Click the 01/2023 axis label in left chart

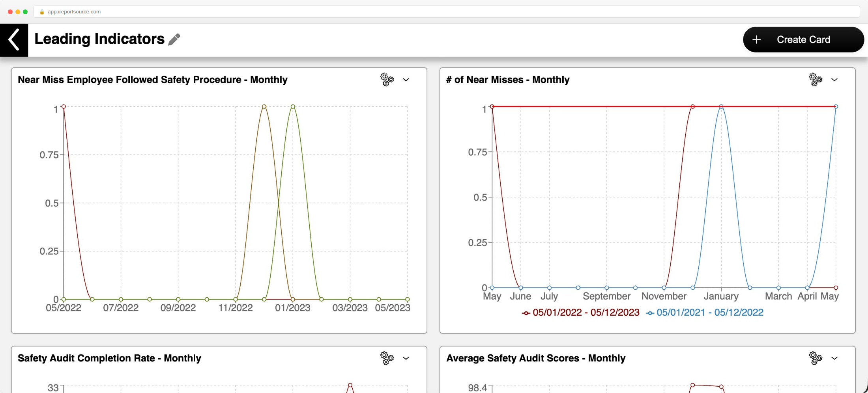pyautogui.click(x=293, y=308)
